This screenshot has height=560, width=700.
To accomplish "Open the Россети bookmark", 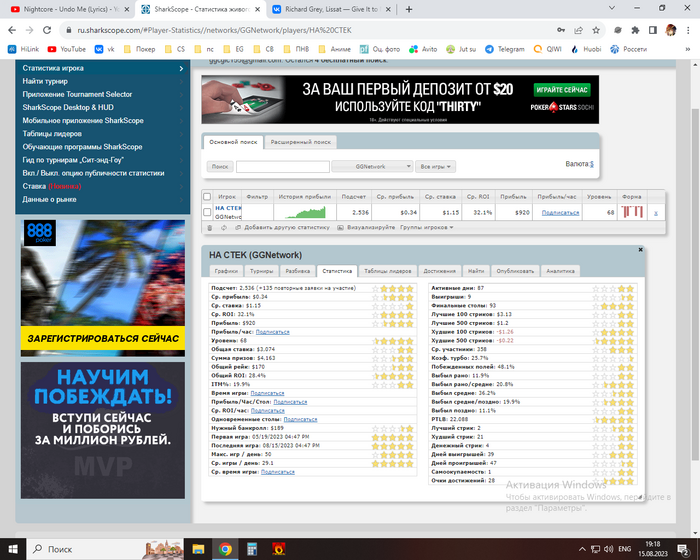I will (629, 49).
